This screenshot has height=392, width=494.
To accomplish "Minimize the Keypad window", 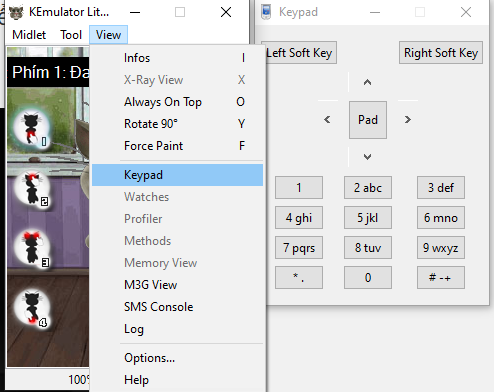I will pos(375,12).
